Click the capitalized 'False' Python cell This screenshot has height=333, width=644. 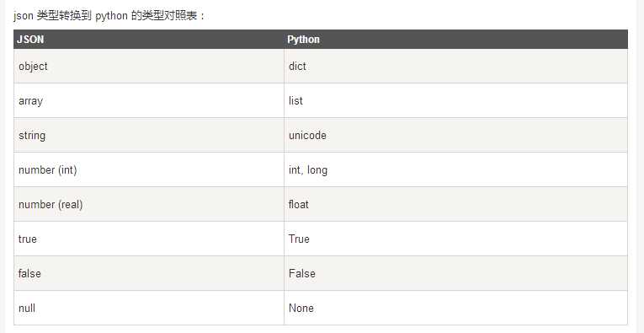455,273
